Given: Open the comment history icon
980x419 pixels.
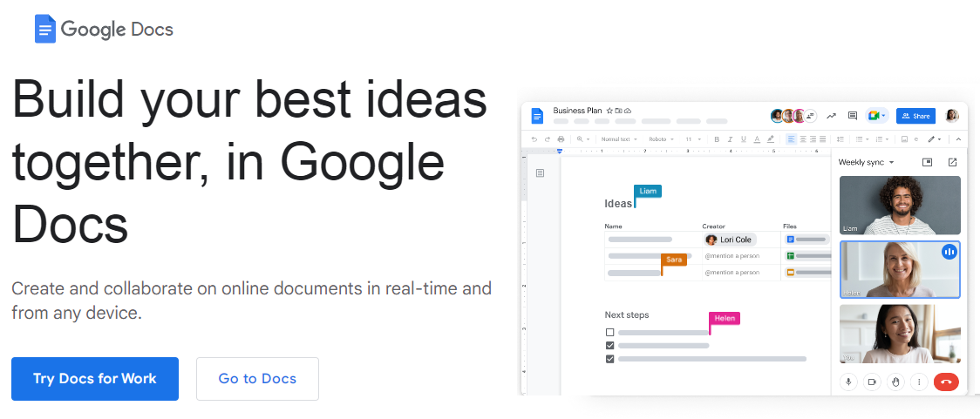Looking at the screenshot, I should (x=853, y=116).
